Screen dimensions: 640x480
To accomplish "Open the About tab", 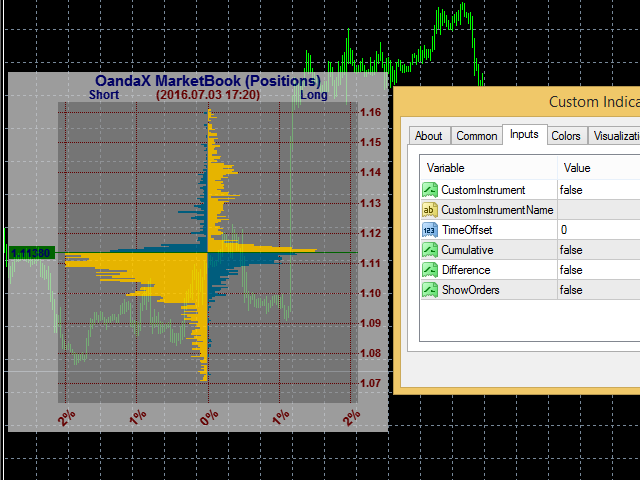I will tap(429, 136).
